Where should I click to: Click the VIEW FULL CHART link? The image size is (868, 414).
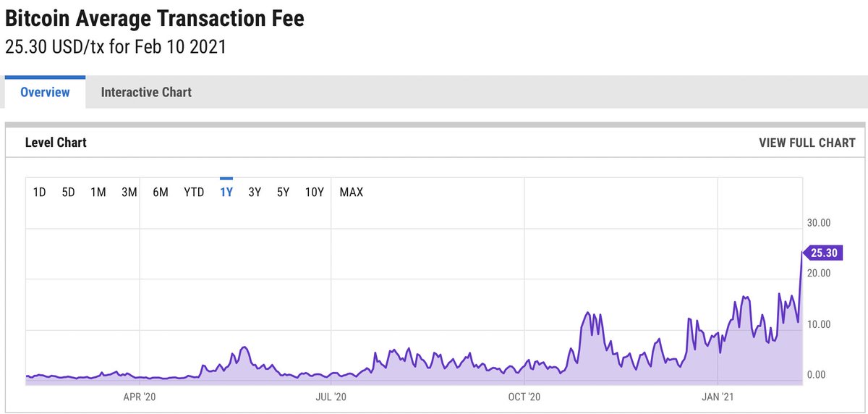pyautogui.click(x=807, y=143)
